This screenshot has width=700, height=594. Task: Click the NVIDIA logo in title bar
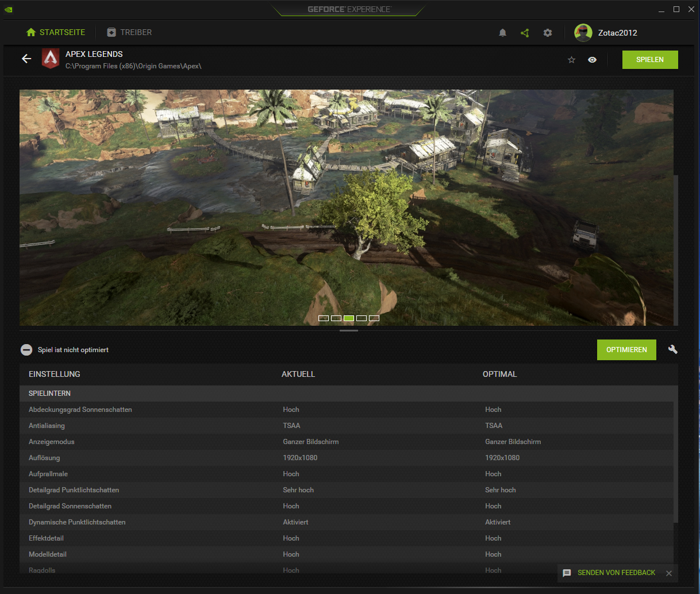[9, 9]
